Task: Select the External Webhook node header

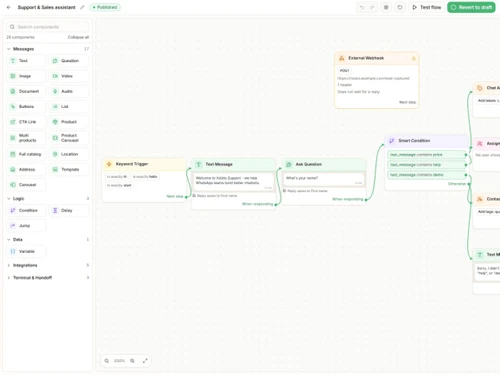Action: 377,58
